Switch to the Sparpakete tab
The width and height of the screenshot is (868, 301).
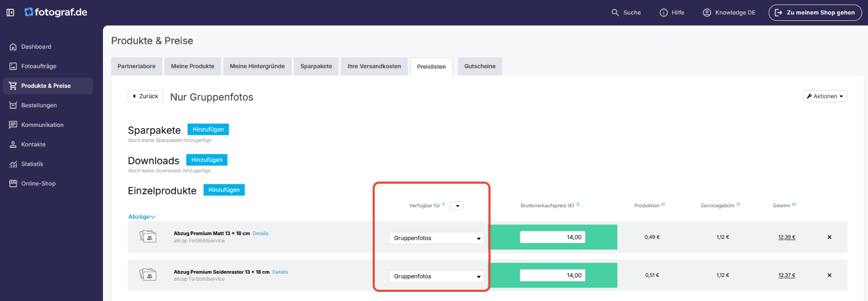[x=316, y=66]
